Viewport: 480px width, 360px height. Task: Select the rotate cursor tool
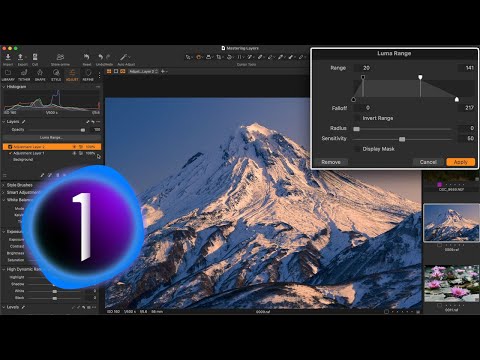click(229, 57)
